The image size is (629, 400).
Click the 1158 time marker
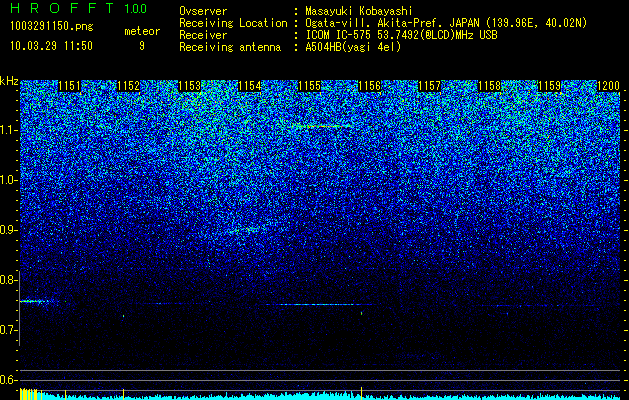click(x=490, y=86)
